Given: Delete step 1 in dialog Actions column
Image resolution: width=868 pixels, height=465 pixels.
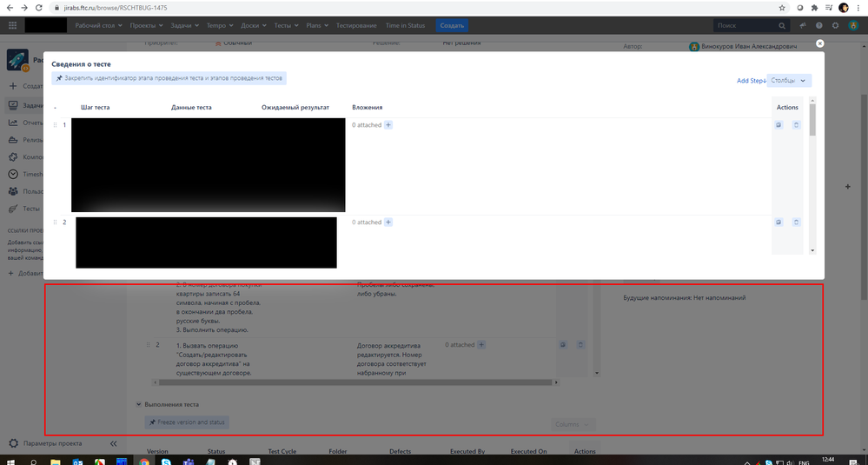Looking at the screenshot, I should (x=796, y=125).
